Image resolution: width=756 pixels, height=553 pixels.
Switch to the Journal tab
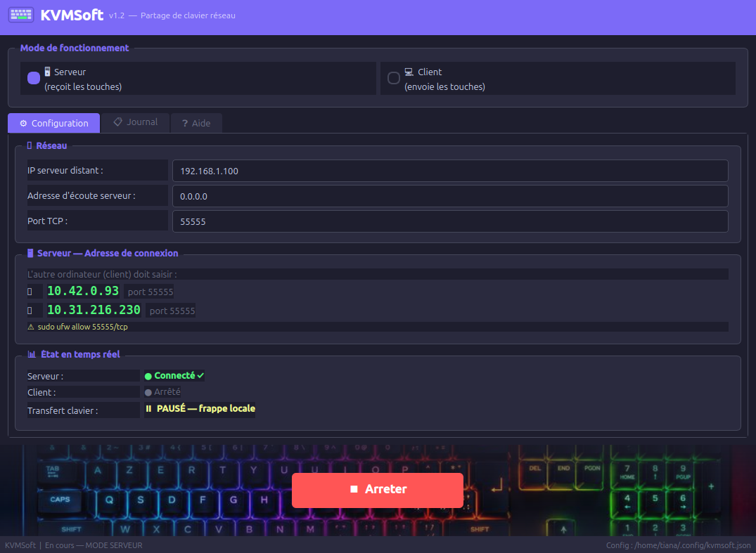click(x=136, y=122)
